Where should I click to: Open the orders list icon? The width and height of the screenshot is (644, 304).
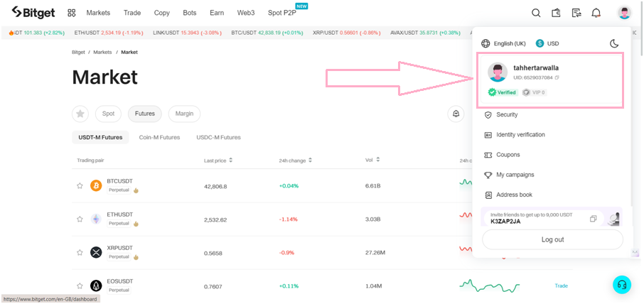point(576,13)
